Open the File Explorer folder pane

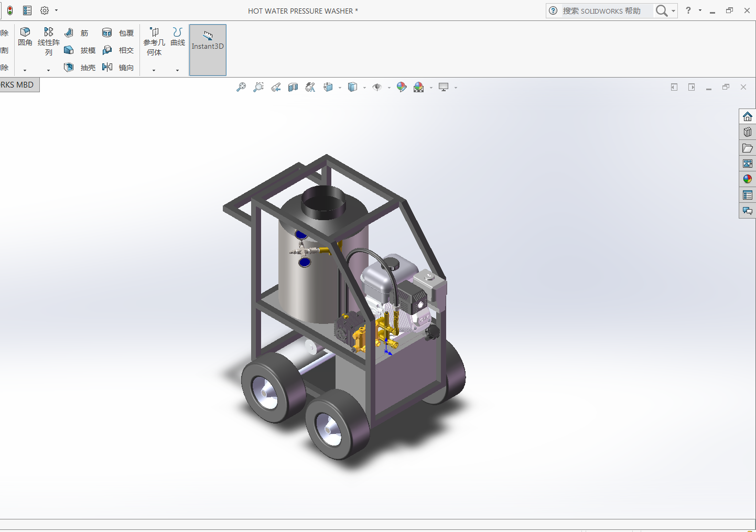point(748,148)
